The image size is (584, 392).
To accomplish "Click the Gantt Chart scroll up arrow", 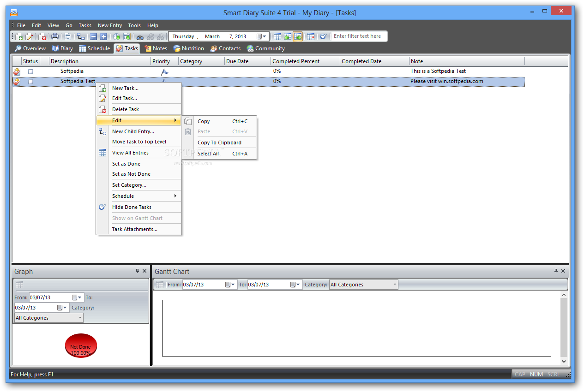I will point(564,294).
